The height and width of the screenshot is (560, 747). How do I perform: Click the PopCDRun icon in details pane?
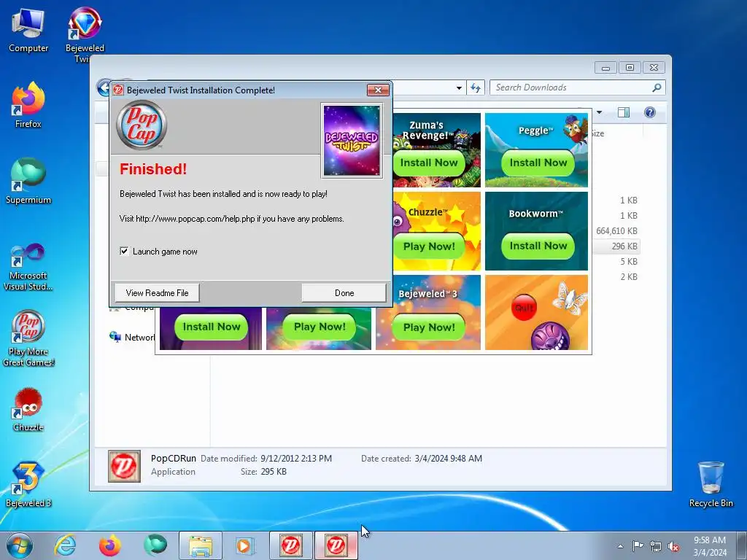click(x=124, y=466)
